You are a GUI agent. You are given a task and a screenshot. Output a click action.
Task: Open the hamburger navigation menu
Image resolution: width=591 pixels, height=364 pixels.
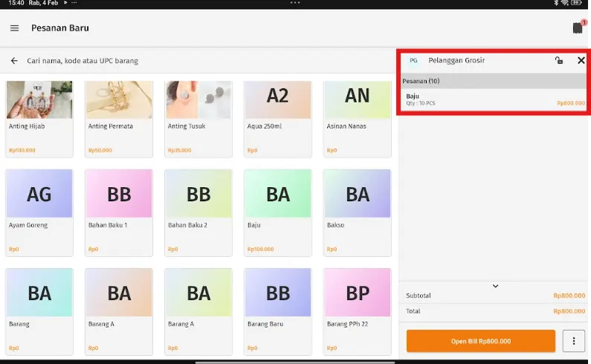pyautogui.click(x=14, y=28)
